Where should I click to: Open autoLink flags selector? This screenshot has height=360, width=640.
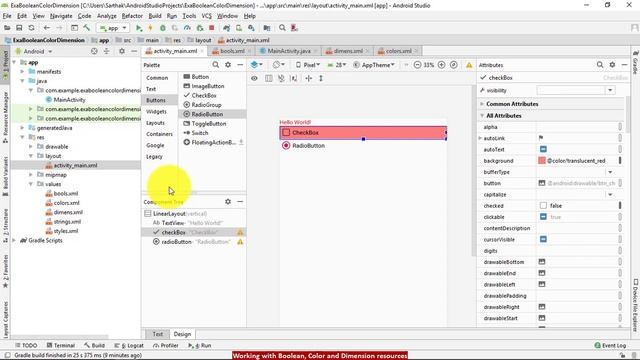point(541,138)
